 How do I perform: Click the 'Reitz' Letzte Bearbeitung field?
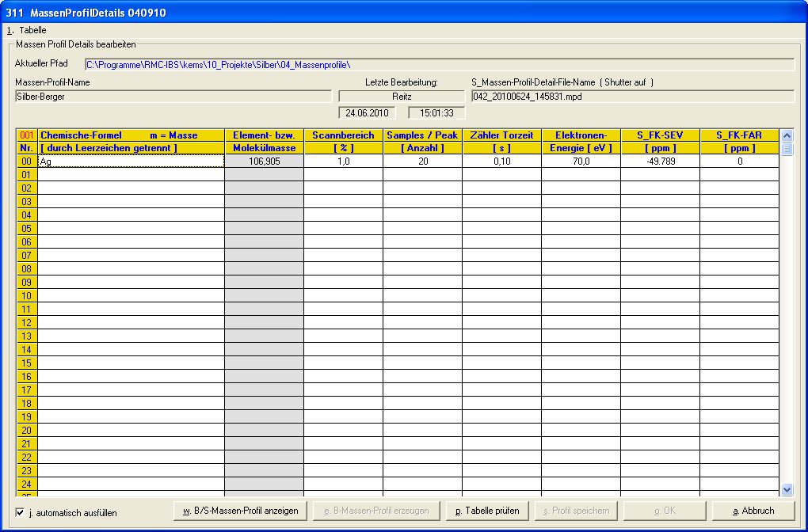click(x=402, y=97)
